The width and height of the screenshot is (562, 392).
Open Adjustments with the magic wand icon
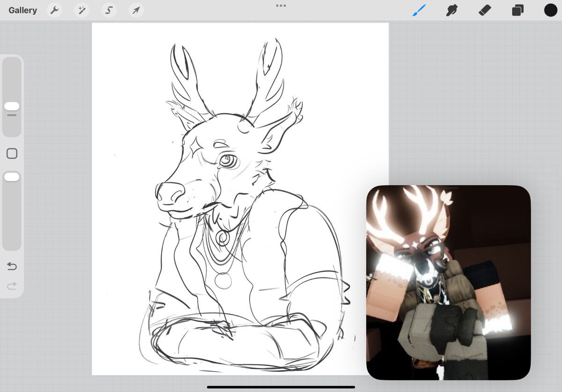[x=81, y=10]
